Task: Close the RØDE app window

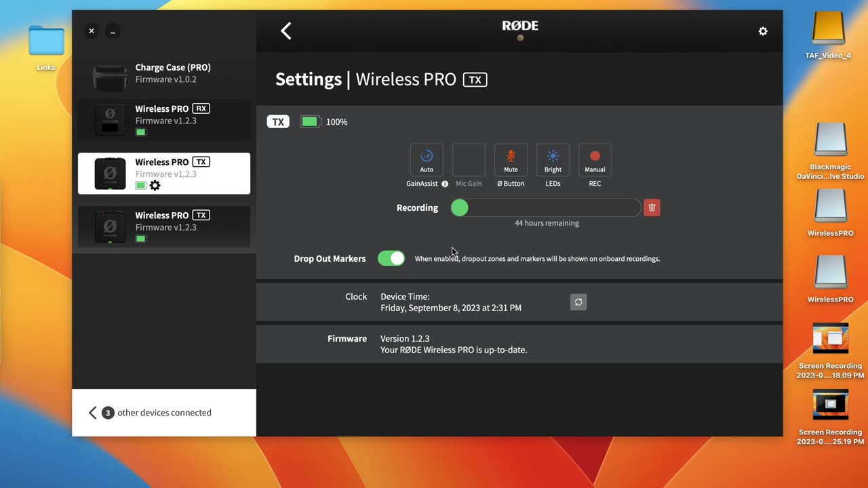Action: [x=92, y=31]
